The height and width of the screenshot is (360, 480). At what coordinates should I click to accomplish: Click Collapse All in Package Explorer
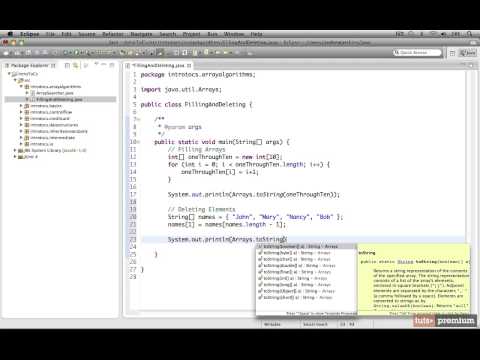[67, 65]
